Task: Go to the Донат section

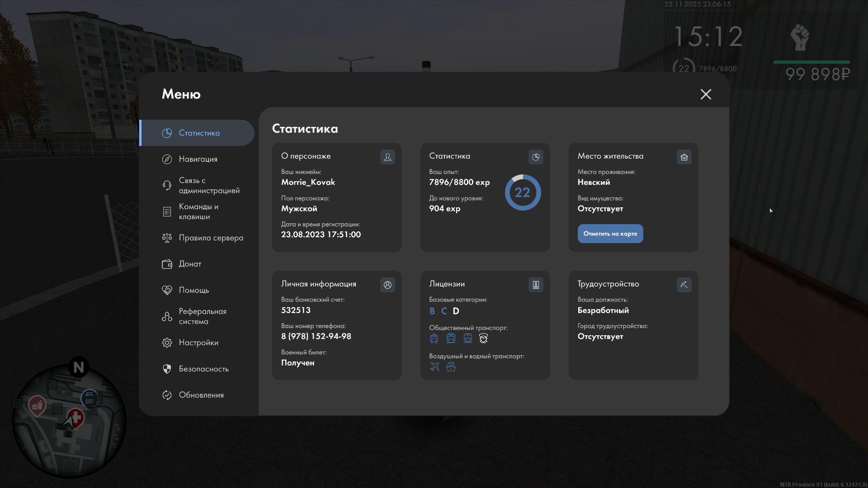Action: 189,264
